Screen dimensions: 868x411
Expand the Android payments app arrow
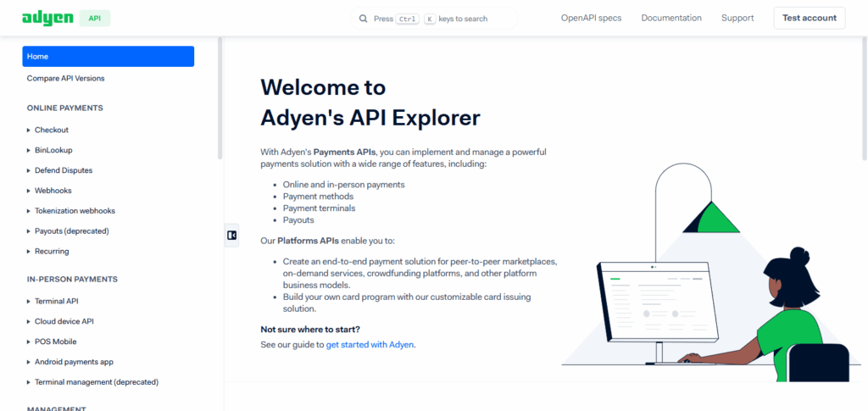tap(29, 362)
